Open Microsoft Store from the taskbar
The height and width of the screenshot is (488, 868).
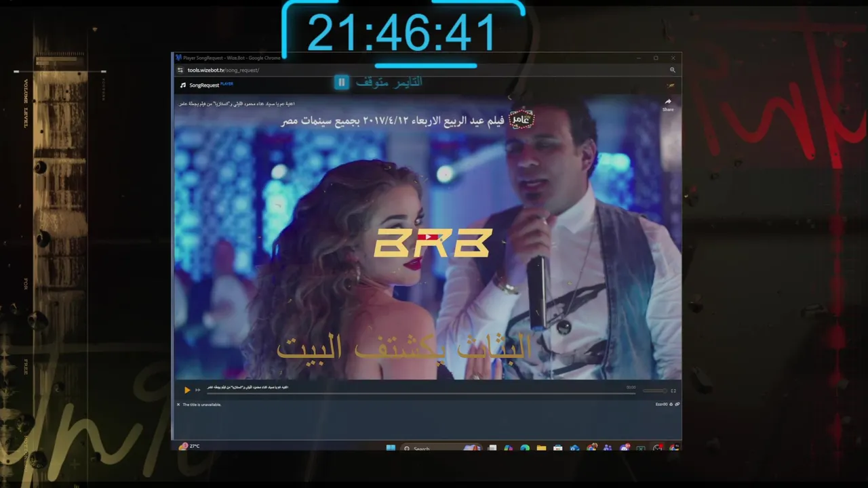557,448
